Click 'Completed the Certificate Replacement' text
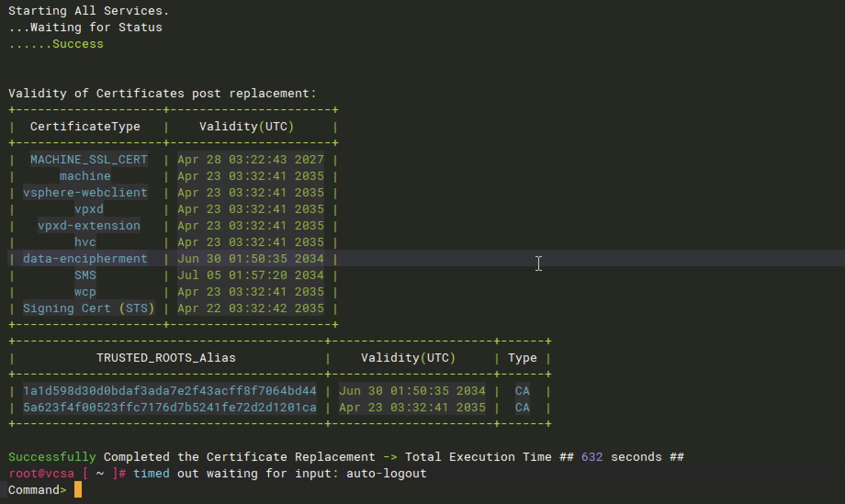845x504 pixels. coord(240,457)
